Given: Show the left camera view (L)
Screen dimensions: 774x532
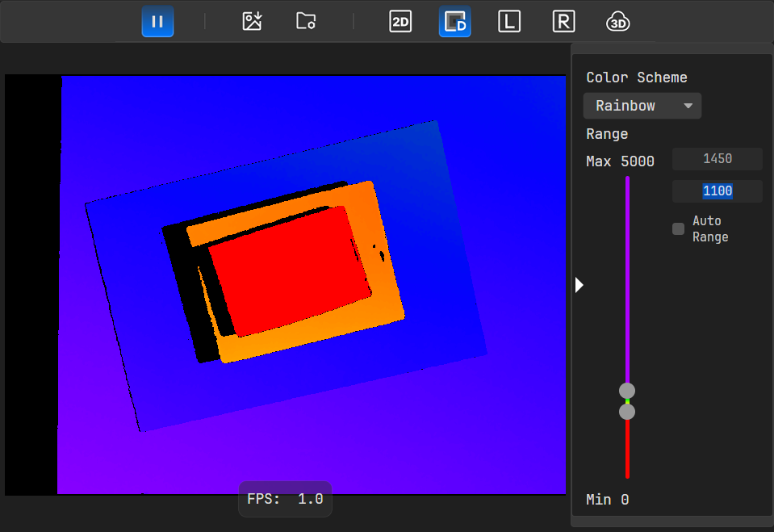Looking at the screenshot, I should pos(508,22).
